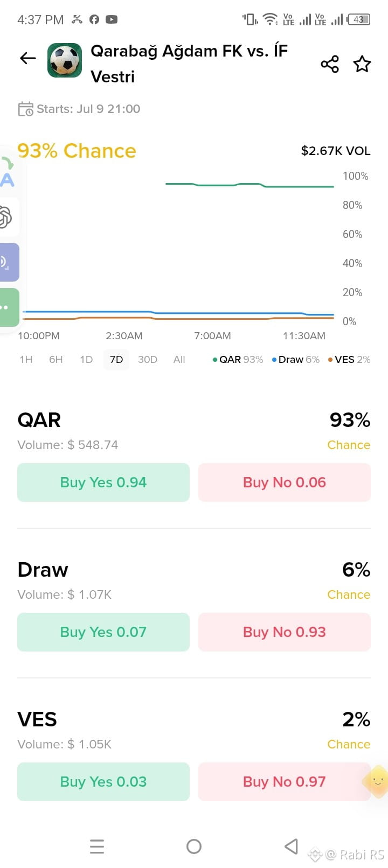Toggle QAR 93% legend series

pyautogui.click(x=238, y=360)
